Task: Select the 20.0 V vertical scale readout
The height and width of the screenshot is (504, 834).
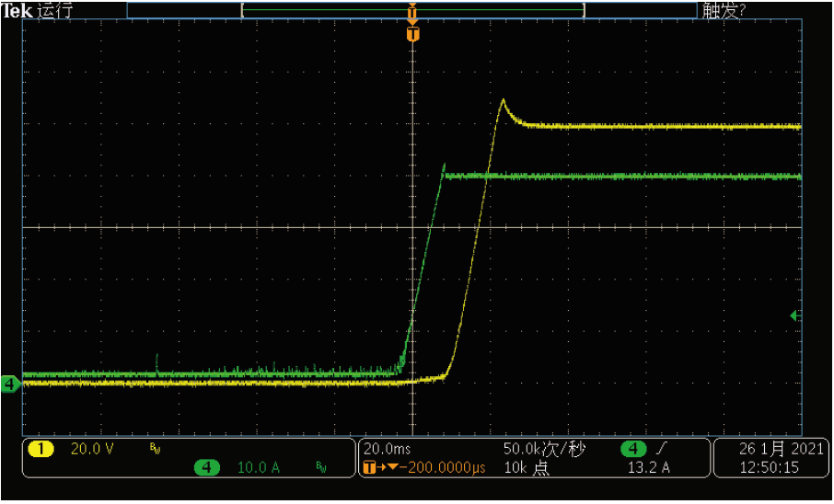Action: point(92,450)
